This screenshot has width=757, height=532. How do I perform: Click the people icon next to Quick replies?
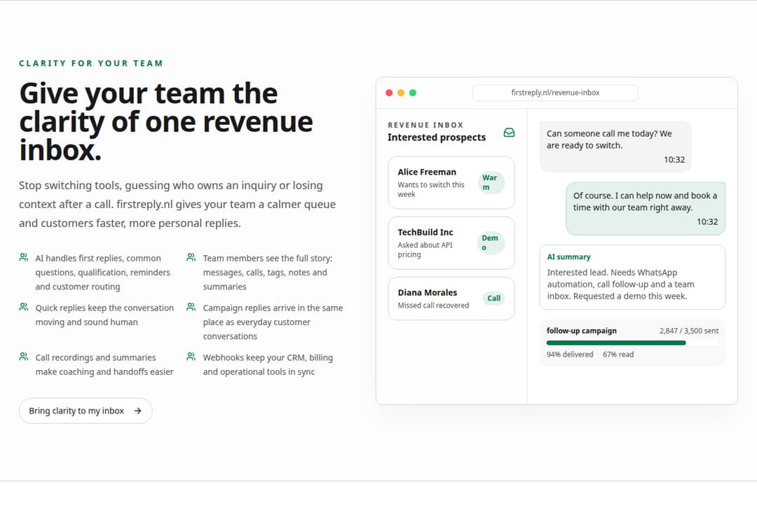click(x=24, y=307)
